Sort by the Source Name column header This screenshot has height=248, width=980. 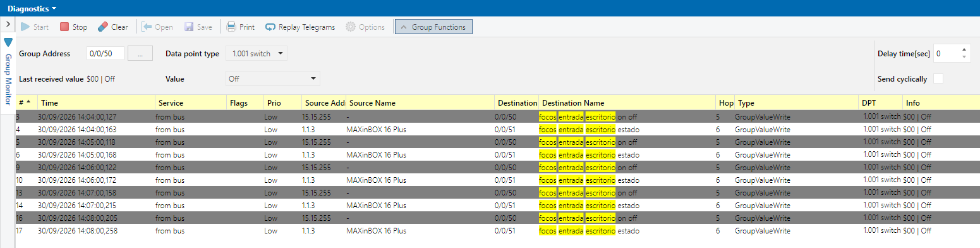(421, 102)
